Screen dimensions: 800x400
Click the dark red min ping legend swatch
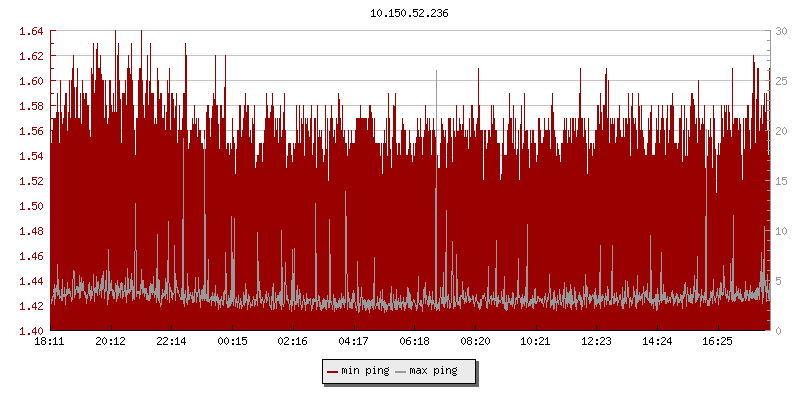click(x=332, y=371)
